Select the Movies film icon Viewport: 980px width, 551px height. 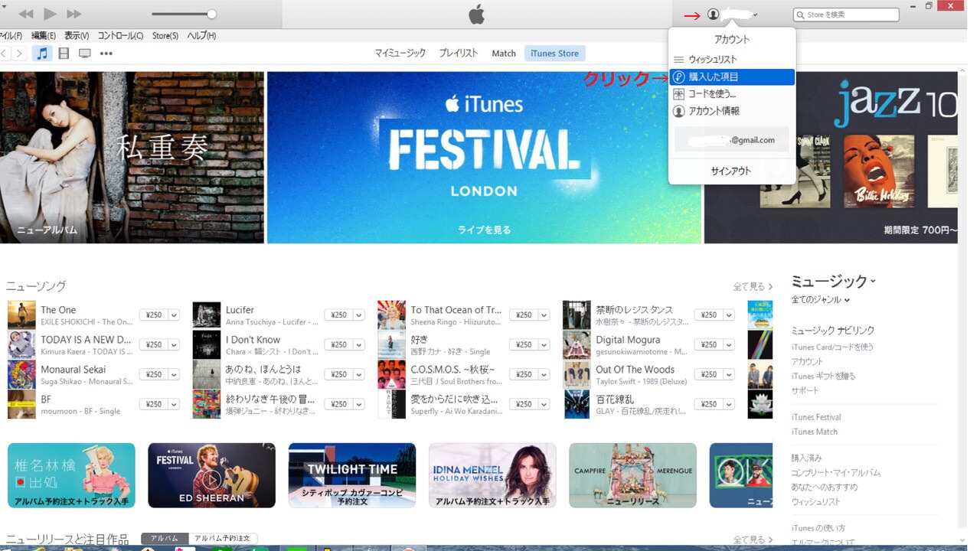[64, 54]
